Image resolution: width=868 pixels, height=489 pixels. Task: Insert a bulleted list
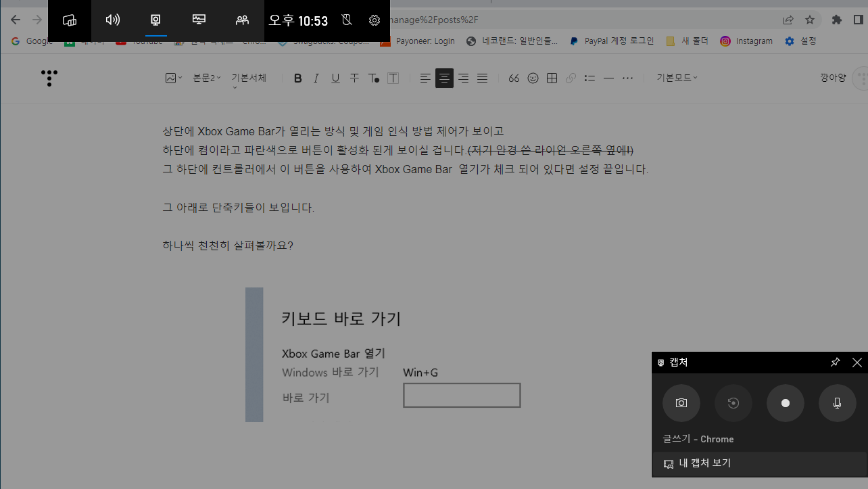coord(589,78)
